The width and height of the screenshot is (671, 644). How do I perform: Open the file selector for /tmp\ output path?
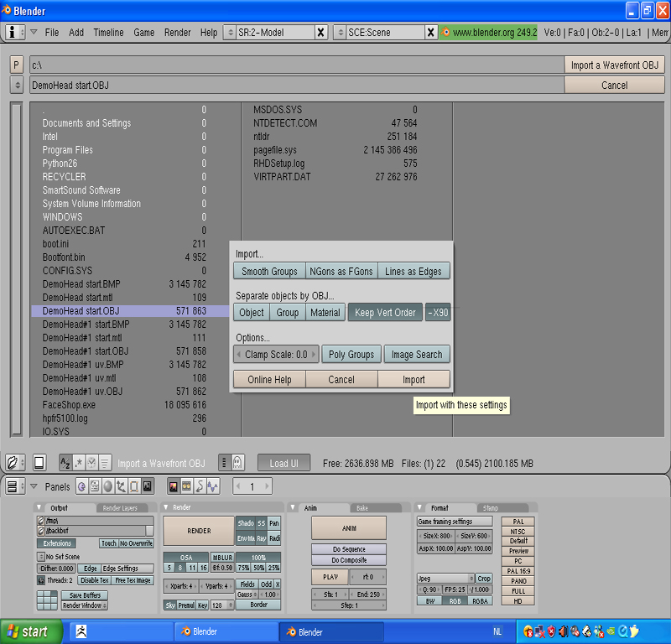click(x=41, y=521)
